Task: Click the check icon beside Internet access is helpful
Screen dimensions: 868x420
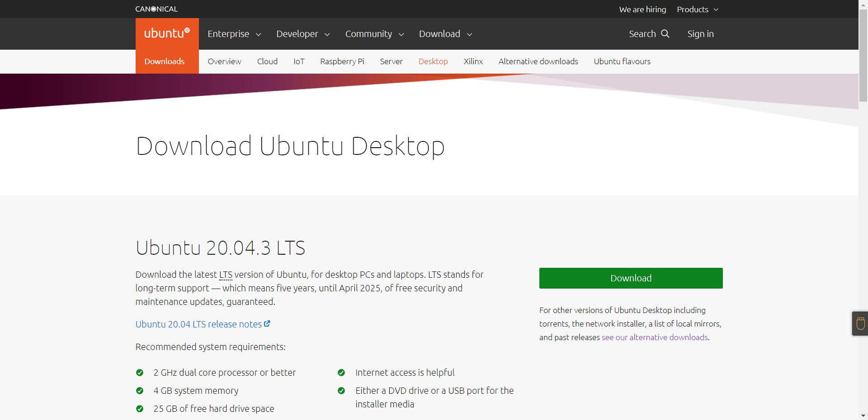Action: coord(341,373)
